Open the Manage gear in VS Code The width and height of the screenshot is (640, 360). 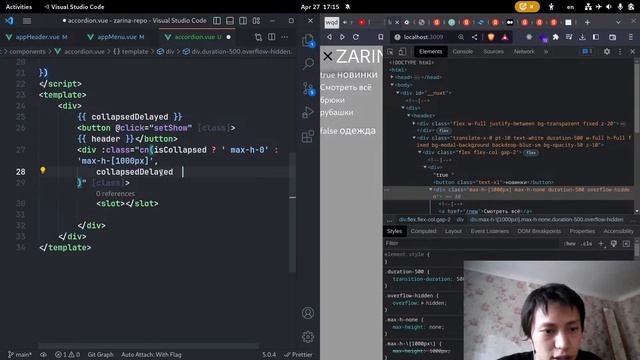point(308,337)
